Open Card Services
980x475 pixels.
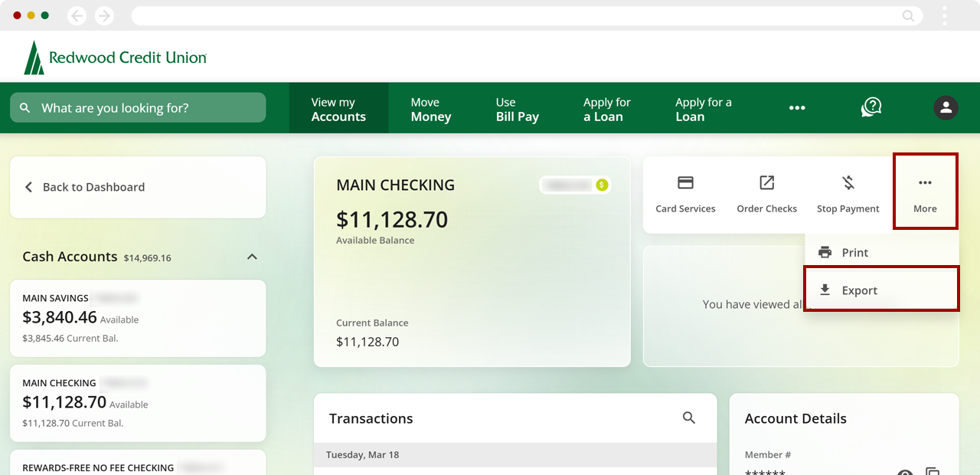click(685, 194)
